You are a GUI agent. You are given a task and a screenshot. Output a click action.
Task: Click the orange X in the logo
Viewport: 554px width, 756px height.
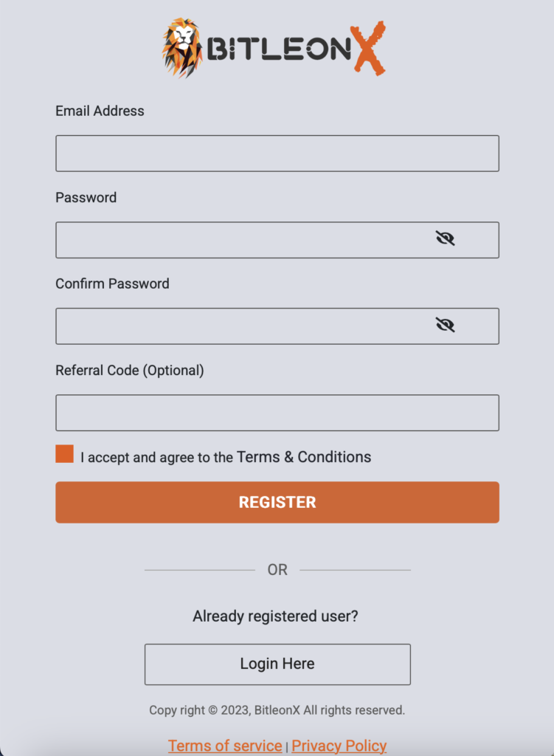[x=369, y=48]
